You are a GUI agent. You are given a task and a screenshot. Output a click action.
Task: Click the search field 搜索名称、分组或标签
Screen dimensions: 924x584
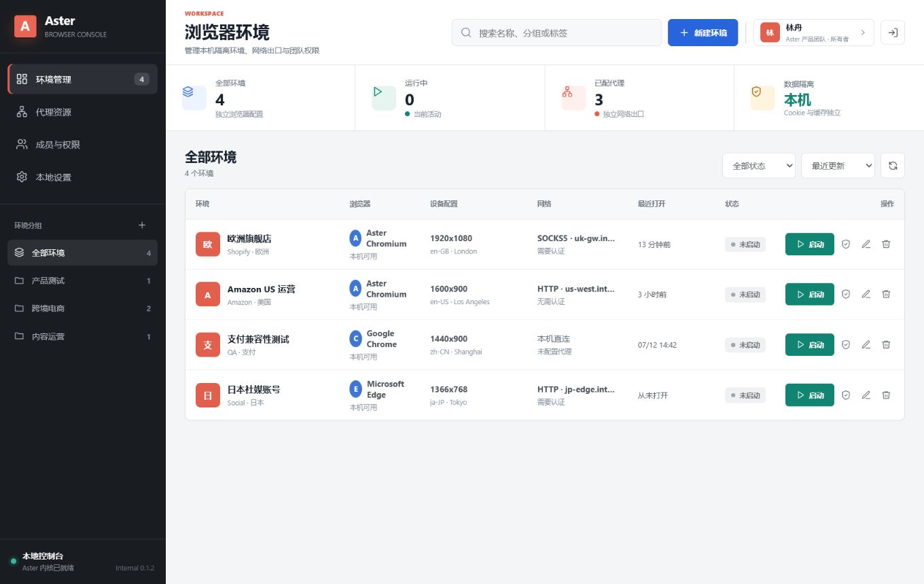pos(556,33)
